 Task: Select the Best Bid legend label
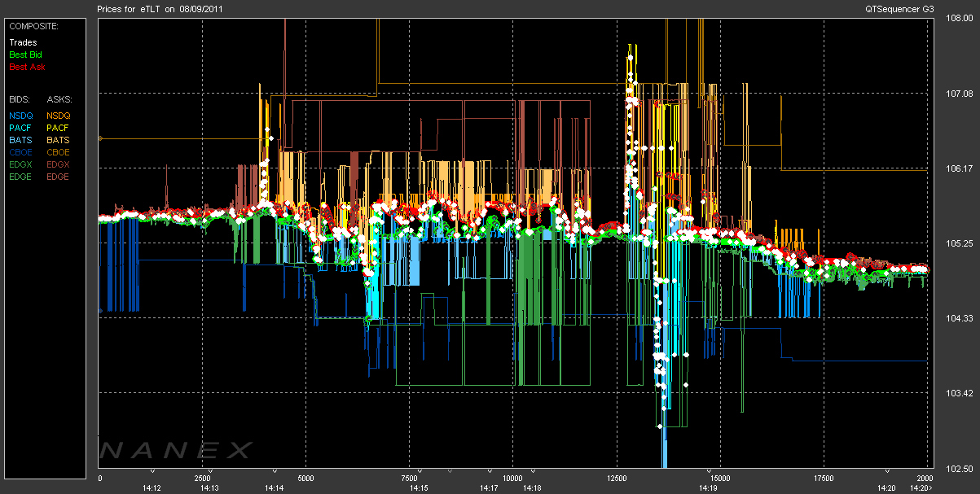tap(24, 55)
